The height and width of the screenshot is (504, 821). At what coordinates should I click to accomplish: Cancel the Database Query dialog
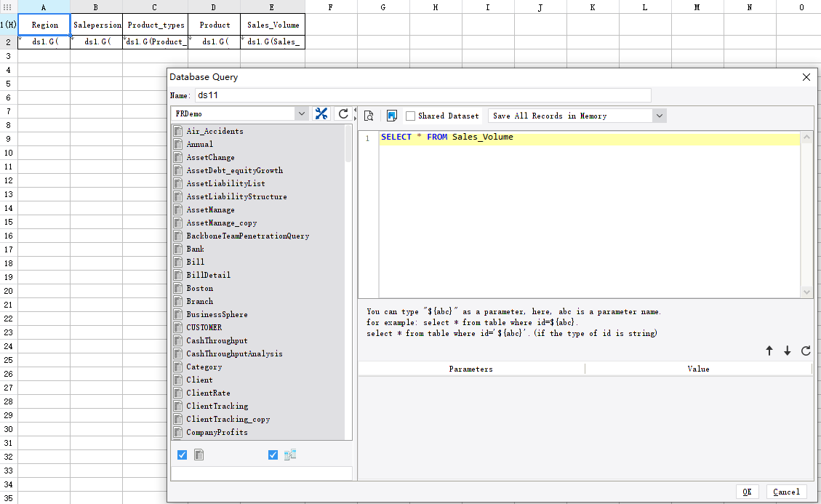[x=786, y=491]
